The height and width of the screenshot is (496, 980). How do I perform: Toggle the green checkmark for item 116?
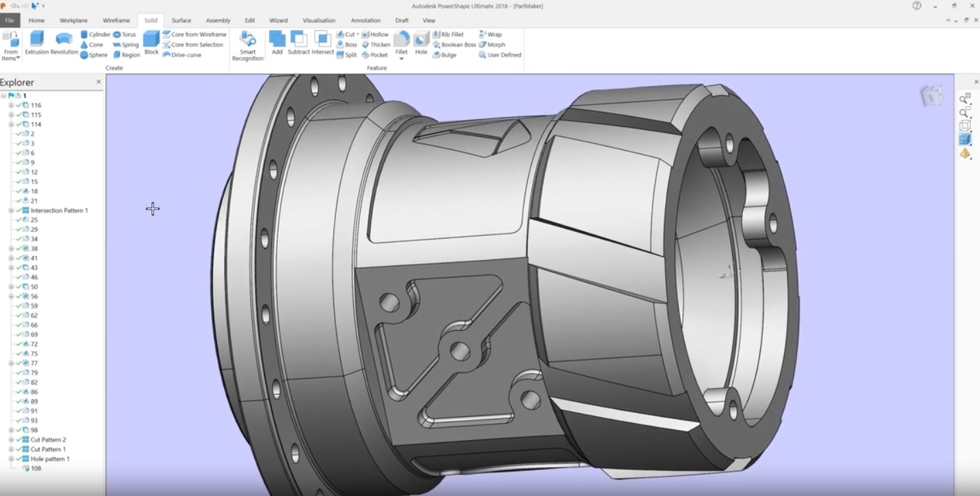[x=19, y=106]
